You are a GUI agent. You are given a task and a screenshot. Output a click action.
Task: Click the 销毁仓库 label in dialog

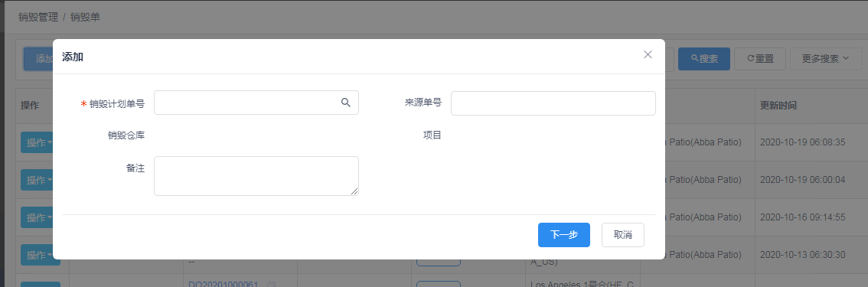point(126,135)
